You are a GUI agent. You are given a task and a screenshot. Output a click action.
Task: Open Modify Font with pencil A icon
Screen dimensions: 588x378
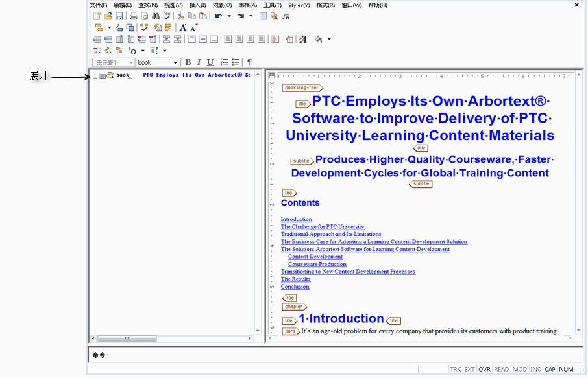coord(303,39)
